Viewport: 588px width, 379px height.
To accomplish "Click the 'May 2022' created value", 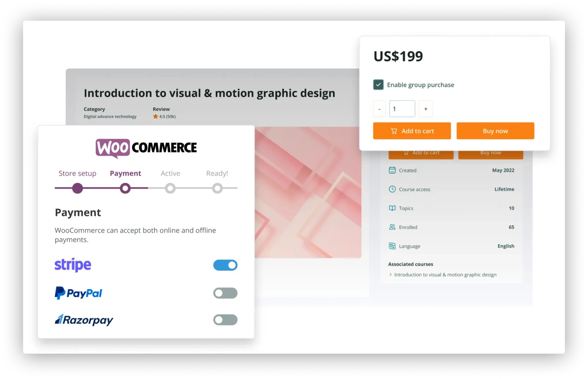I will click(503, 170).
